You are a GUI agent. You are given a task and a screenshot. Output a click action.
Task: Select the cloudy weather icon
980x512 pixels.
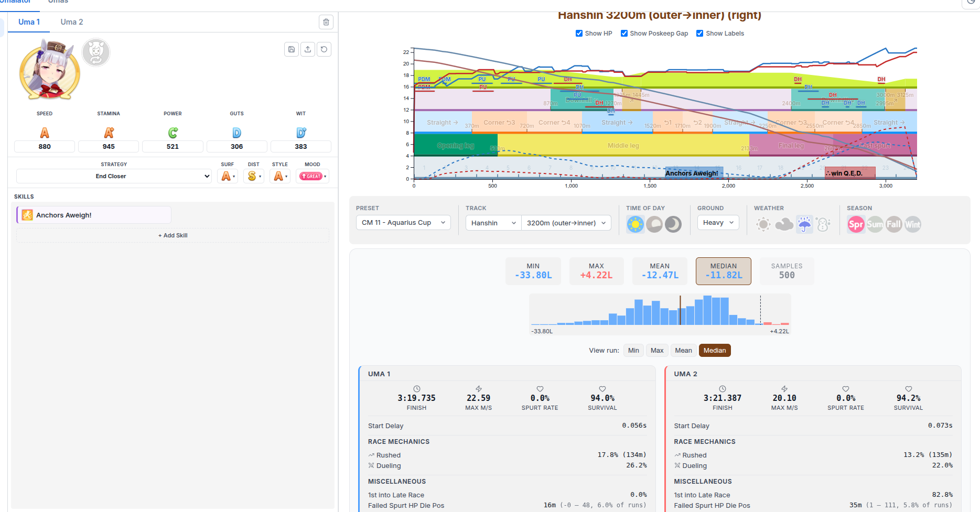tap(784, 224)
